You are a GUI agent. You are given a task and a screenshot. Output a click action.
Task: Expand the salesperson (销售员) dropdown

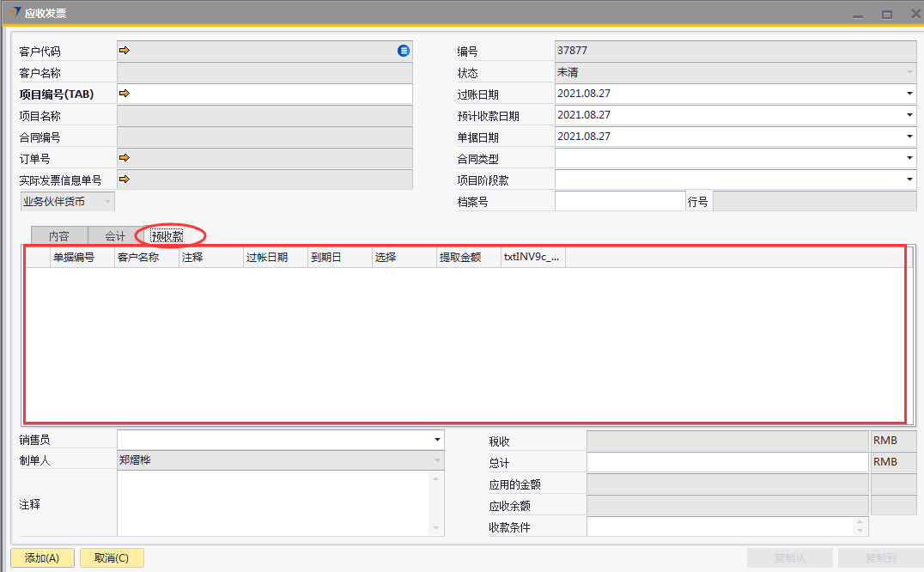(x=437, y=440)
